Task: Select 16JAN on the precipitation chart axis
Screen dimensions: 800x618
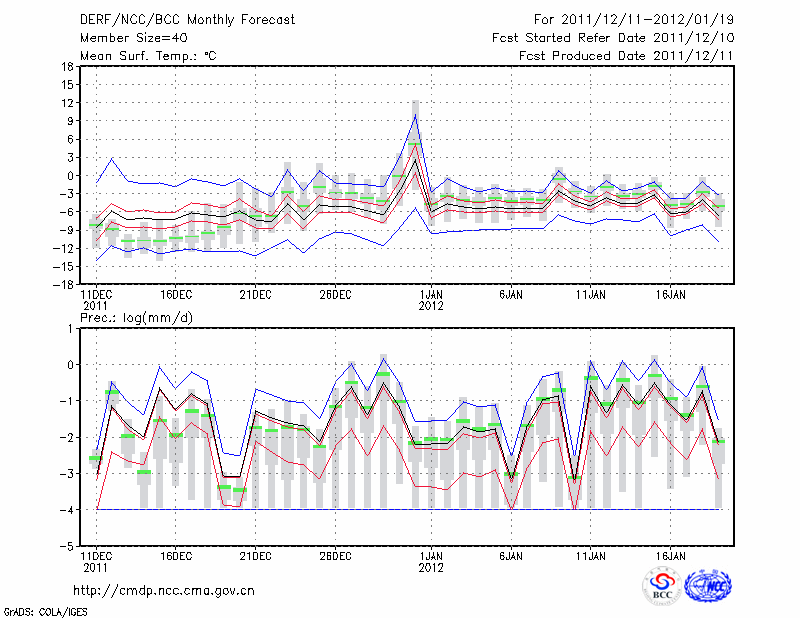Action: pos(670,555)
